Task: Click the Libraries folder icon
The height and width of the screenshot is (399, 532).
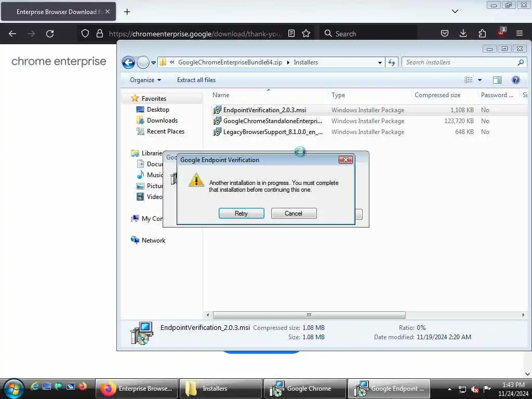Action: tap(135, 153)
